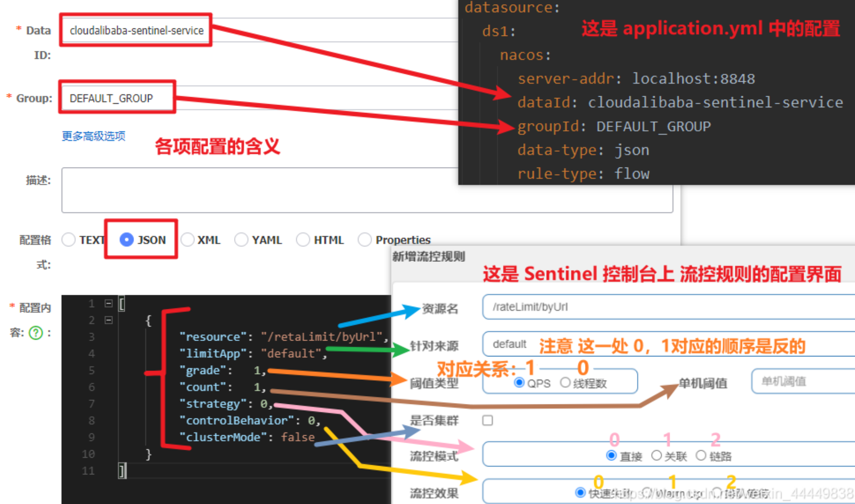Select the 直接 flow mode radio
855x504 pixels.
click(611, 456)
